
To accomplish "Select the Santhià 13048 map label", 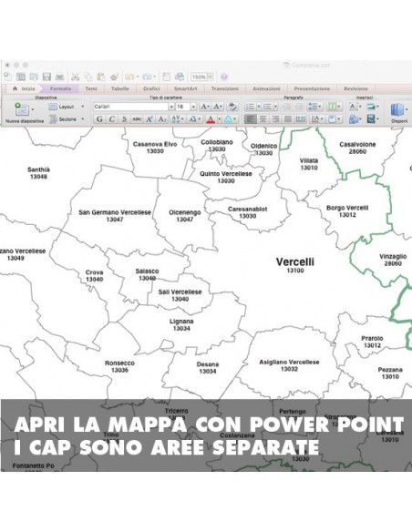I will [x=38, y=173].
